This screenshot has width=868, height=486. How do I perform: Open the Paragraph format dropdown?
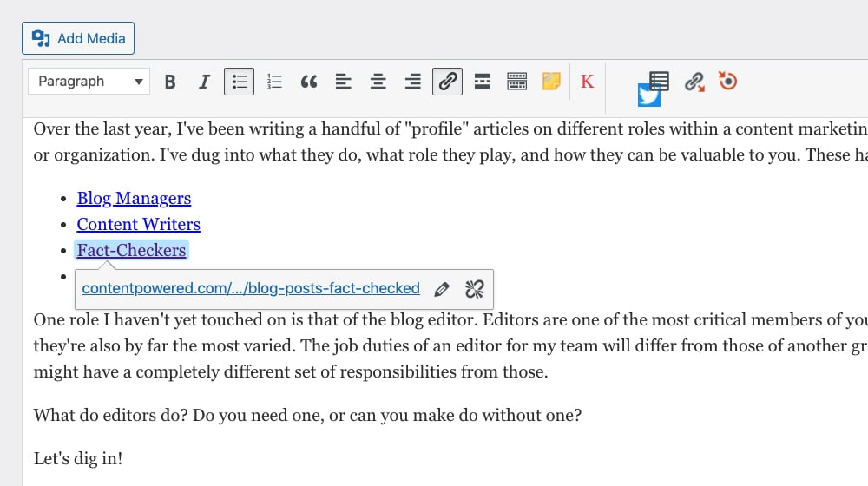click(89, 82)
